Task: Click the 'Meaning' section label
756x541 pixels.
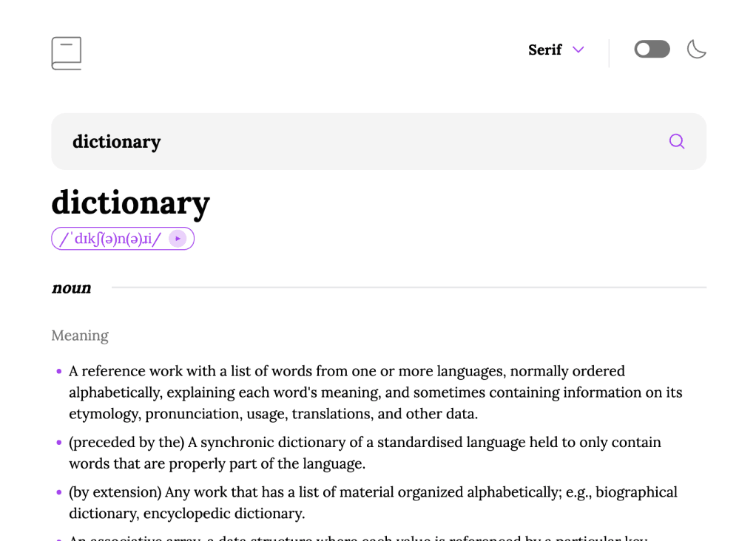Action: click(80, 336)
